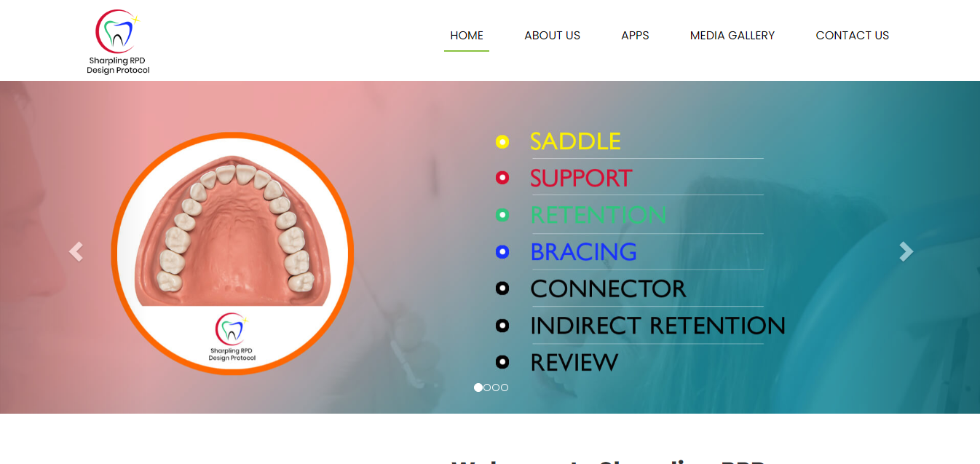Click the red Support bullet circle
Viewport: 980px width, 464px height.
click(x=502, y=178)
